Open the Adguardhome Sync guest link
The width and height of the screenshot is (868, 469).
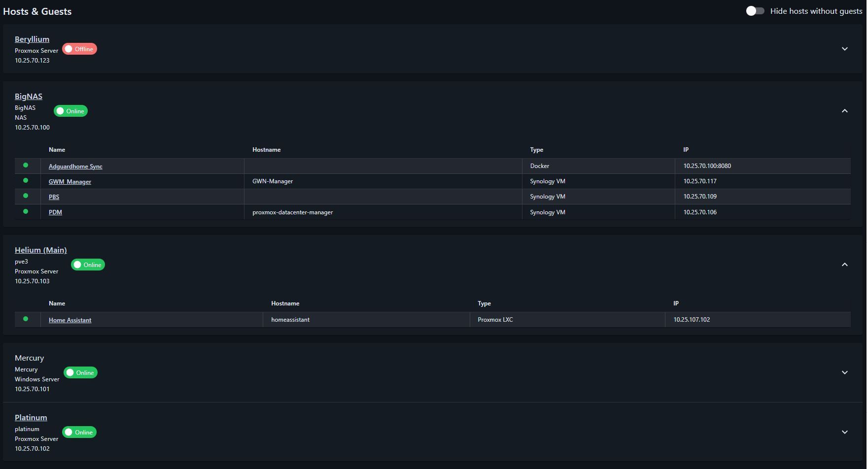(75, 167)
